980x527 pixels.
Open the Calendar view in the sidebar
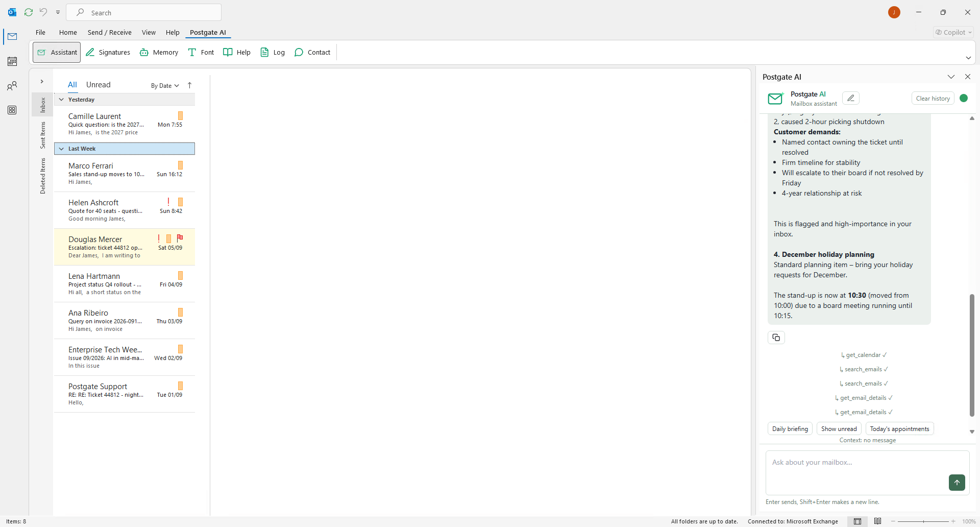12,61
